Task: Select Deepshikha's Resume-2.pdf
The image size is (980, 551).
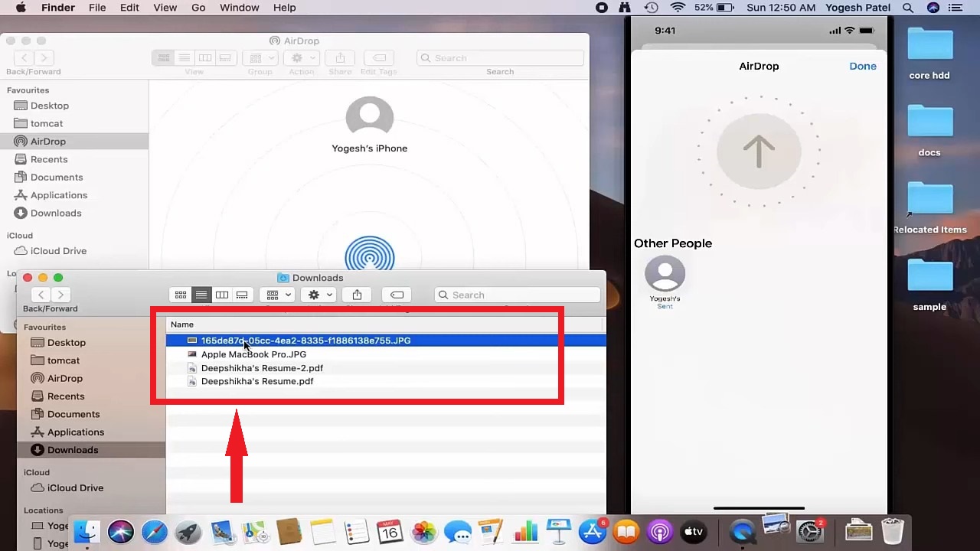Action: [x=386, y=368]
